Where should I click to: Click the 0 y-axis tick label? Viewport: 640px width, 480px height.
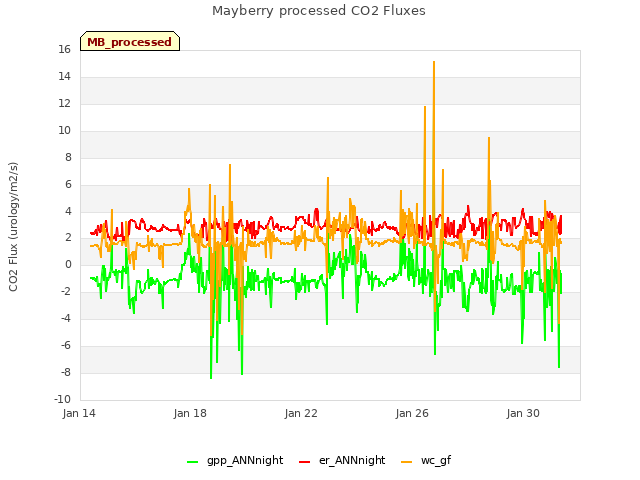point(68,265)
